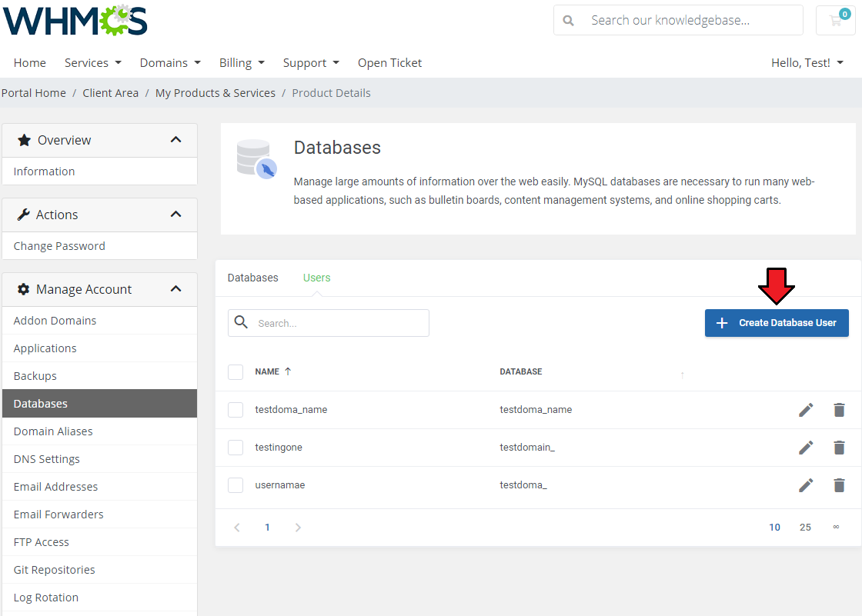This screenshot has height=616, width=862.
Task: Edit the testingone user with pencil icon
Action: coord(806,448)
